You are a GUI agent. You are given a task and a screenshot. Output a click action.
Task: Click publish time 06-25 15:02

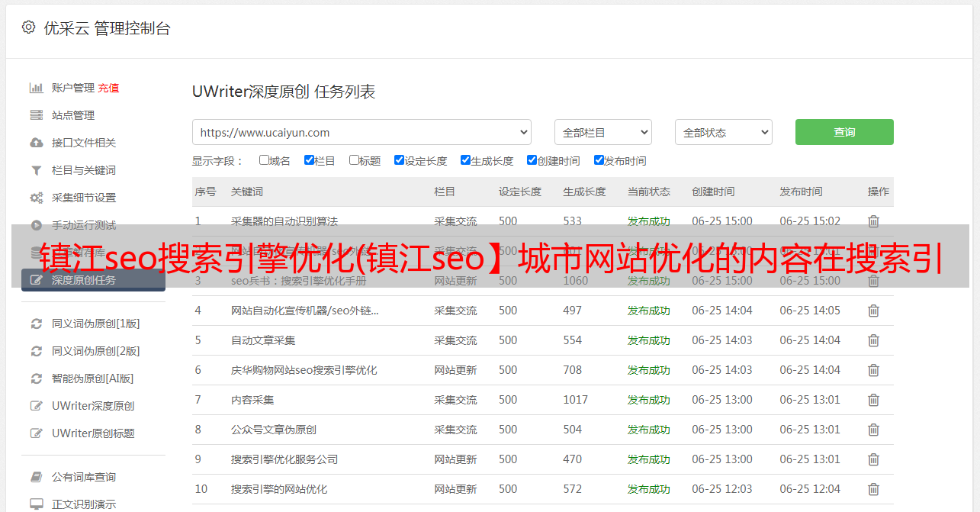click(x=810, y=221)
